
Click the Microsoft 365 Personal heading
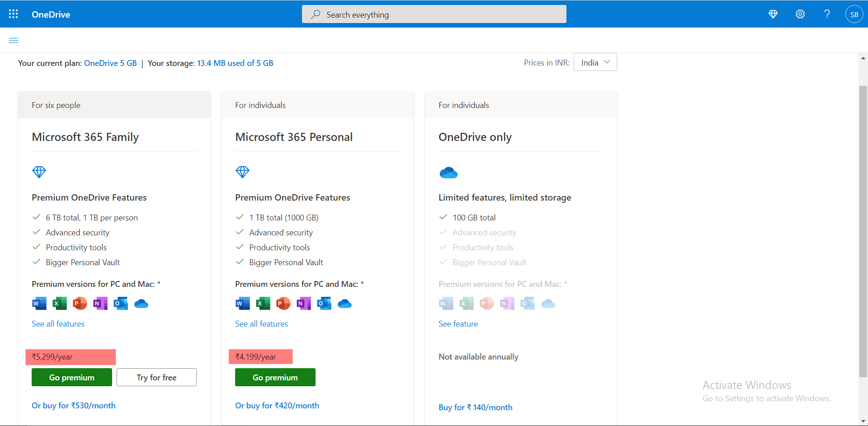(294, 137)
